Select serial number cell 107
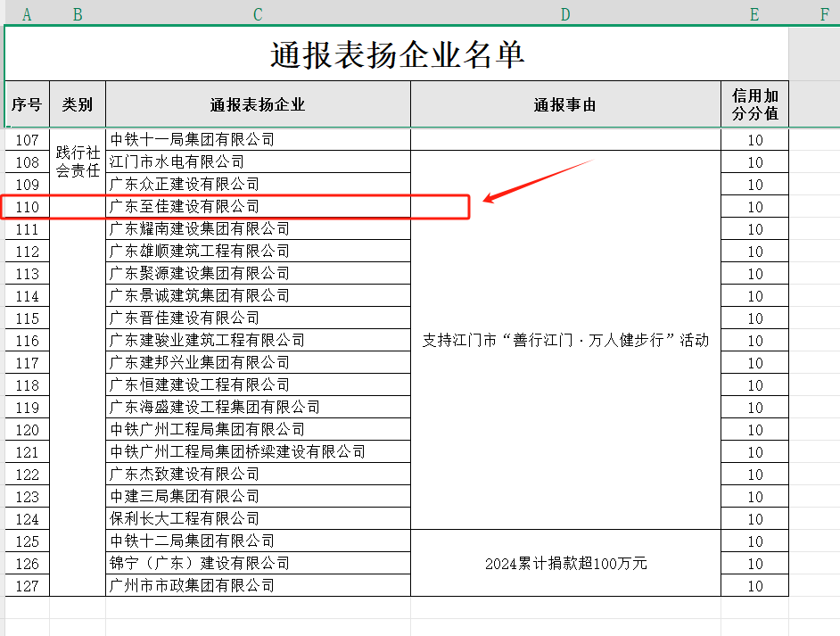840x636 pixels. coord(27,140)
